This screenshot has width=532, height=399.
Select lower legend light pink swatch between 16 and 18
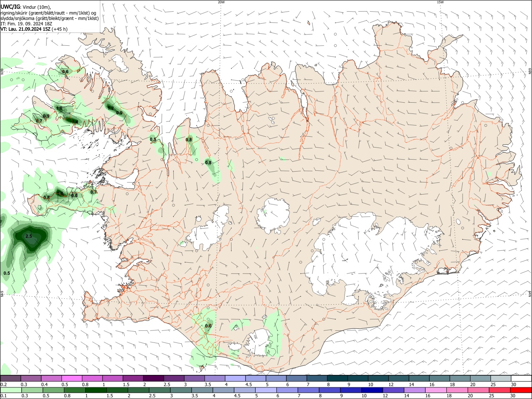(x=436, y=390)
